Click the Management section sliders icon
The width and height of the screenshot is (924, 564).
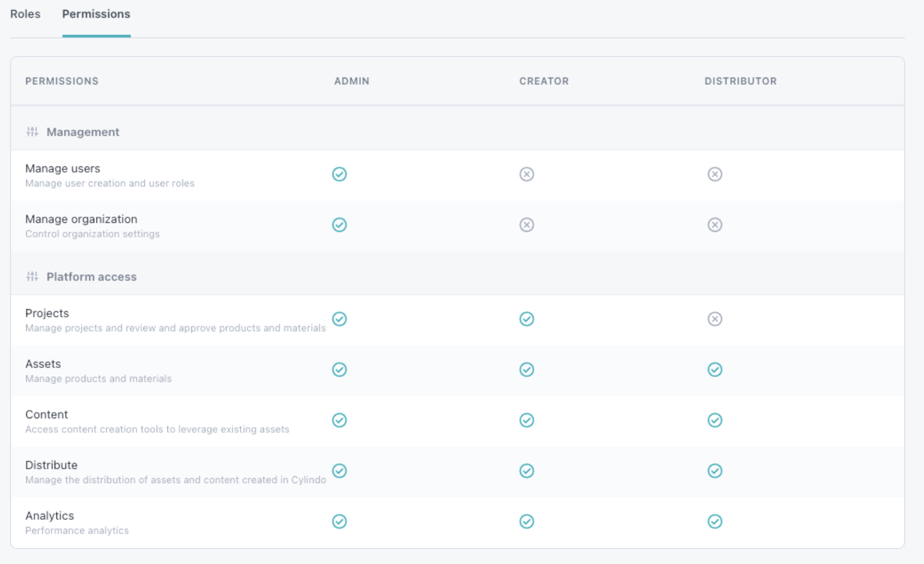point(32,132)
